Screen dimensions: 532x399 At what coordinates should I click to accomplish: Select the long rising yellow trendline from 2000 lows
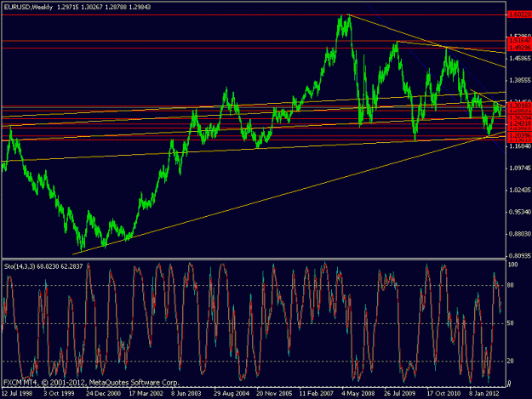click(x=289, y=193)
